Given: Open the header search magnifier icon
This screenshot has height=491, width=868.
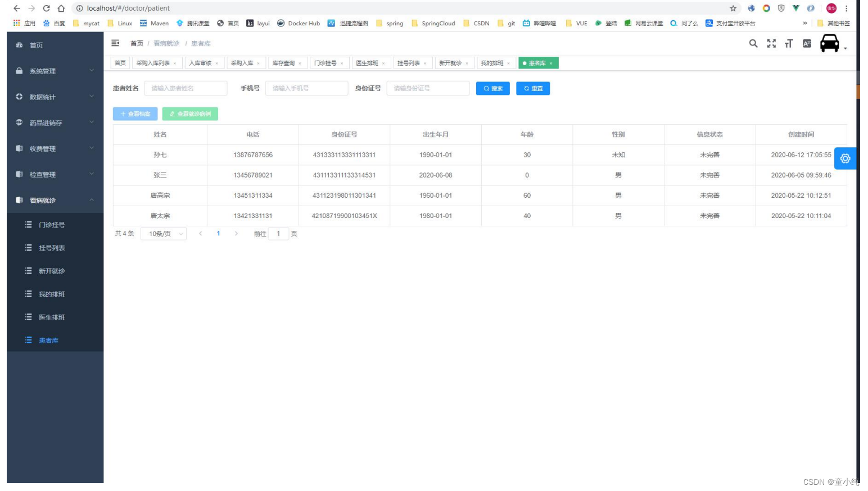Looking at the screenshot, I should [x=753, y=43].
